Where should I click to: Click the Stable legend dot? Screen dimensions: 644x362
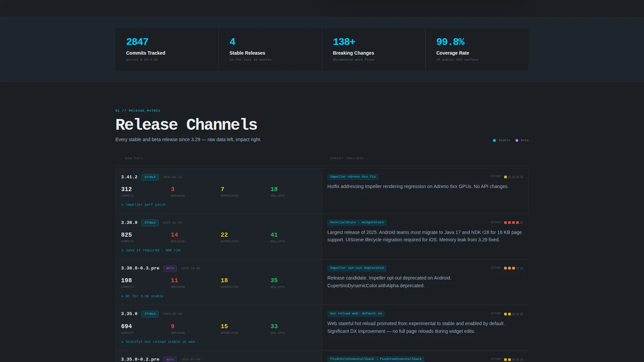point(494,140)
